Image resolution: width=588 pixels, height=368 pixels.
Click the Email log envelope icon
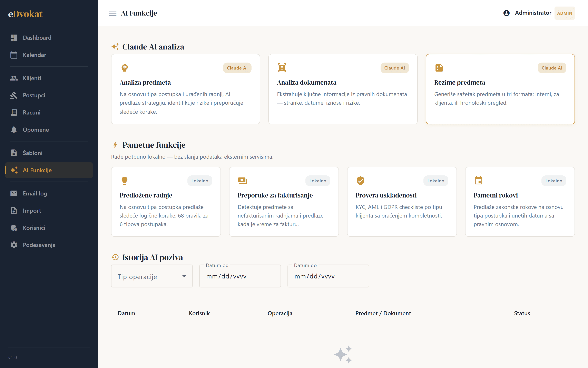[14, 193]
